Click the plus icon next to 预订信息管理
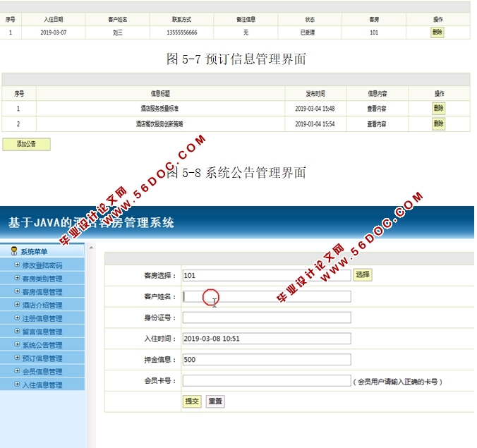The width and height of the screenshot is (477, 448). pos(18,358)
